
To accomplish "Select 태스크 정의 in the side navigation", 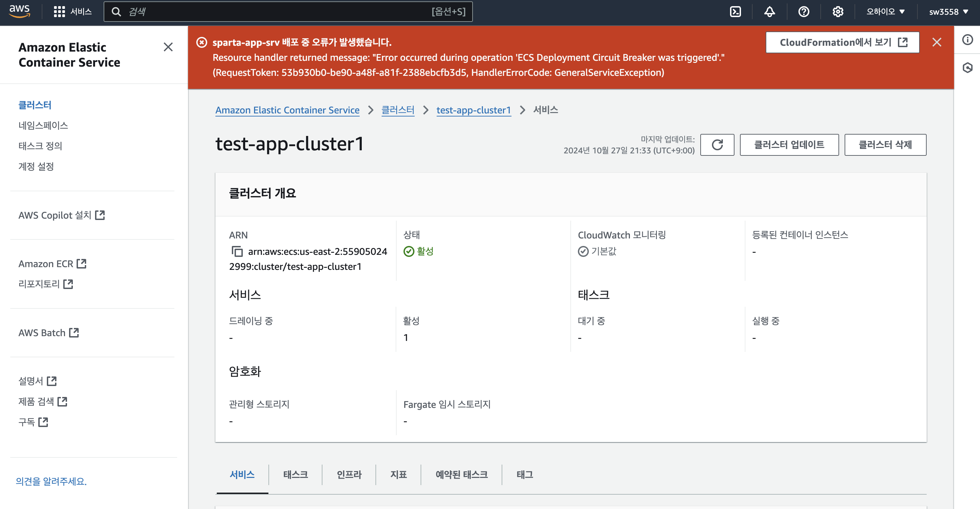I will pyautogui.click(x=40, y=146).
